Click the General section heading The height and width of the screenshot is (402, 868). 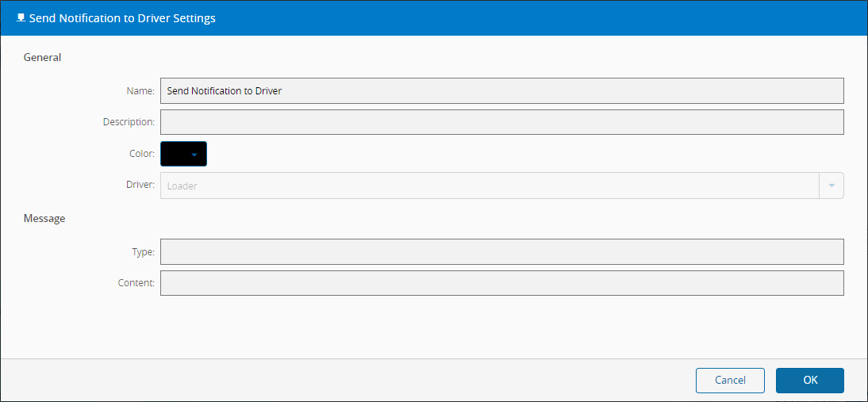[x=43, y=57]
